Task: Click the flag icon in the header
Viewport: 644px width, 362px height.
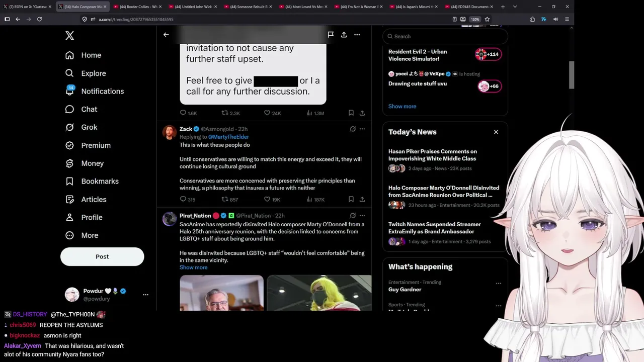Action: 331,35
